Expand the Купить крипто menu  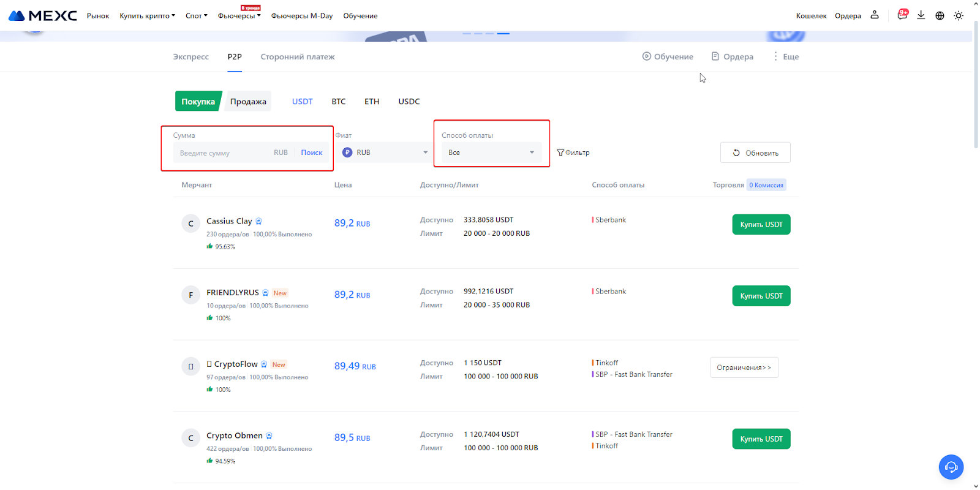(147, 16)
